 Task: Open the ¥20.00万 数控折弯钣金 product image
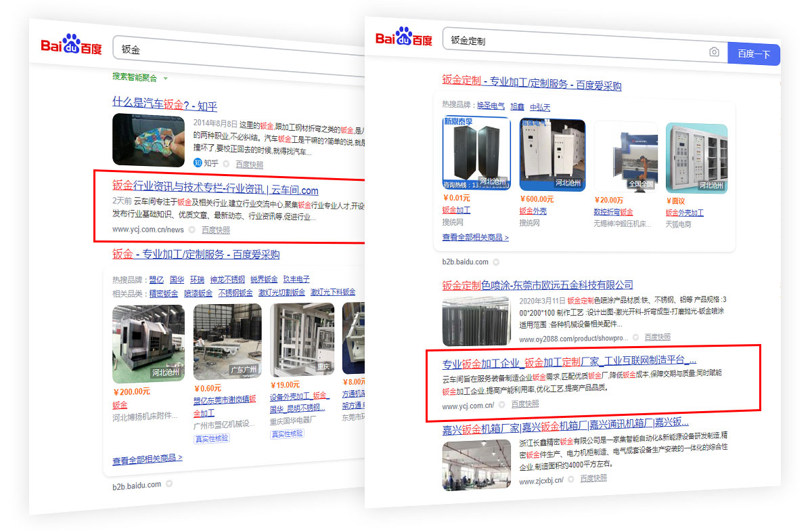pyautogui.click(x=625, y=156)
